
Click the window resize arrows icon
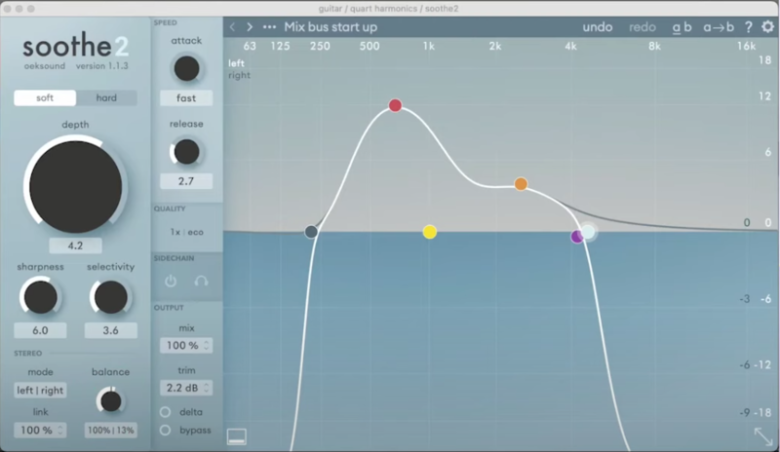(763, 437)
